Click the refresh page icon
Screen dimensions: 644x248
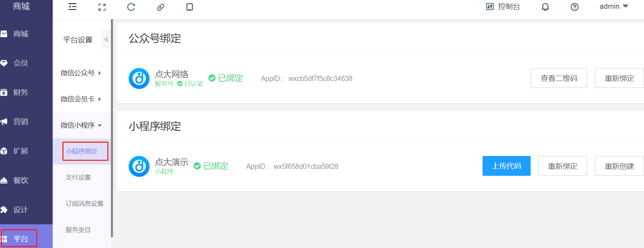[x=131, y=7]
